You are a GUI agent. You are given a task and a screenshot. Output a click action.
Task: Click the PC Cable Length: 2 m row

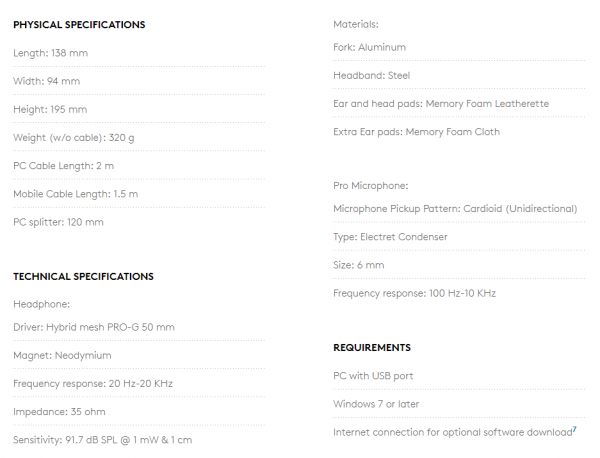[x=139, y=166]
